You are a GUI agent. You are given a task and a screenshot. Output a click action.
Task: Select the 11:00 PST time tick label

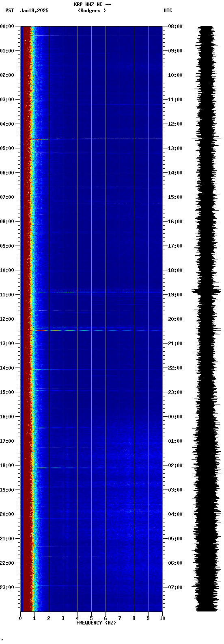[7, 295]
